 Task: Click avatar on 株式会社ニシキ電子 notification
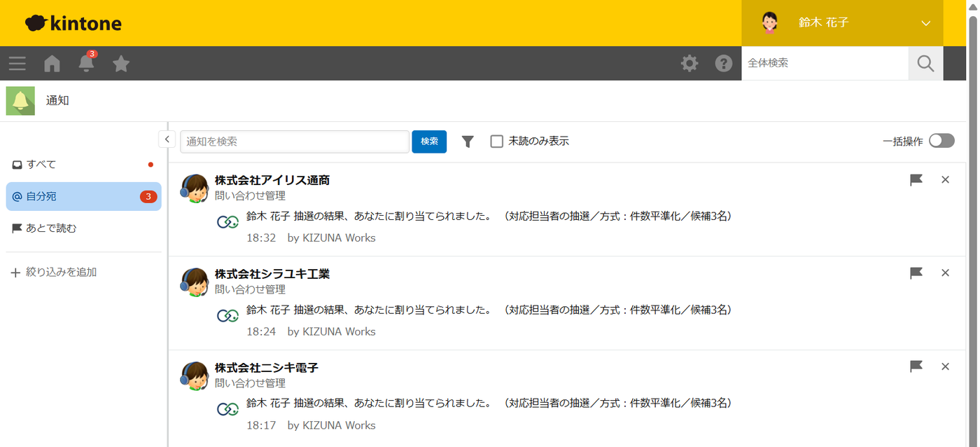tap(195, 376)
